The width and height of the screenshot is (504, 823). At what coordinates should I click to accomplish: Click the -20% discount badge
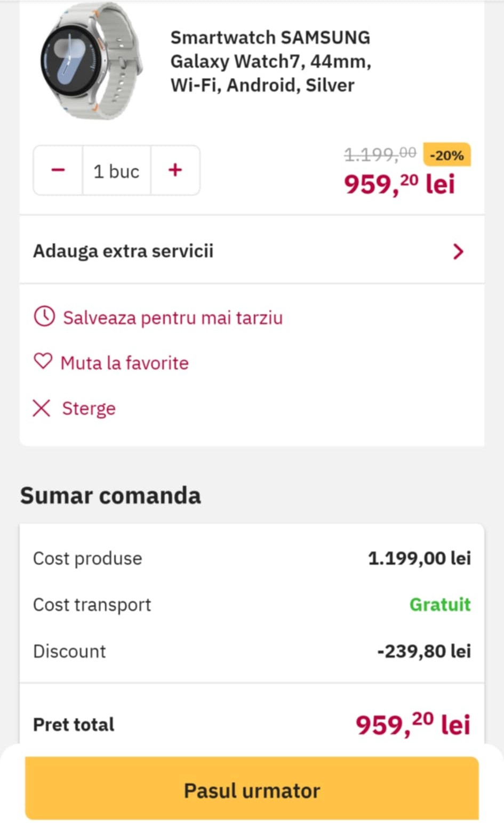(446, 155)
